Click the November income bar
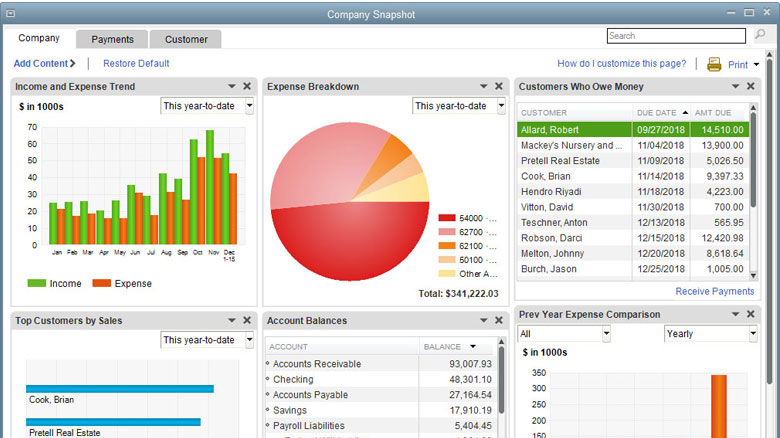This screenshot has width=780, height=438. pos(210,187)
